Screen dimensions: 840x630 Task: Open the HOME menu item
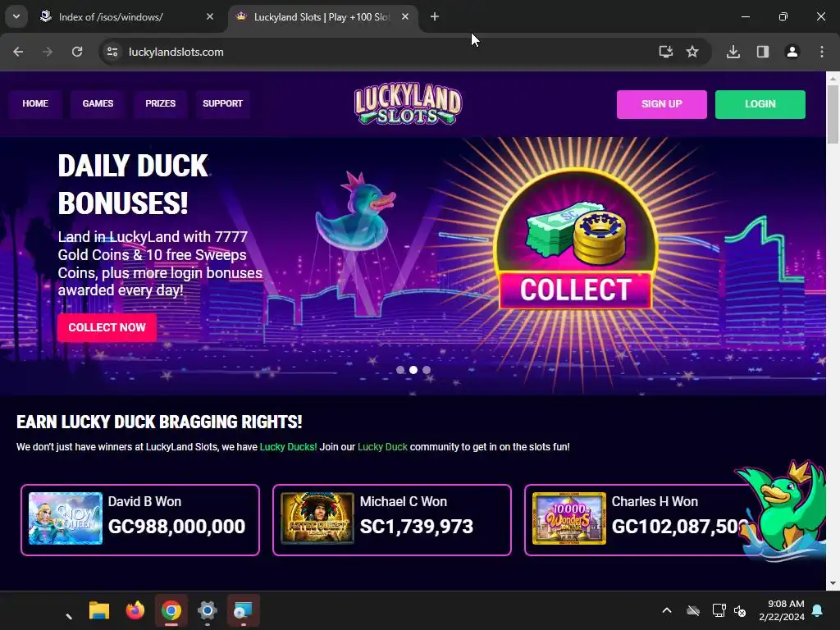(35, 103)
